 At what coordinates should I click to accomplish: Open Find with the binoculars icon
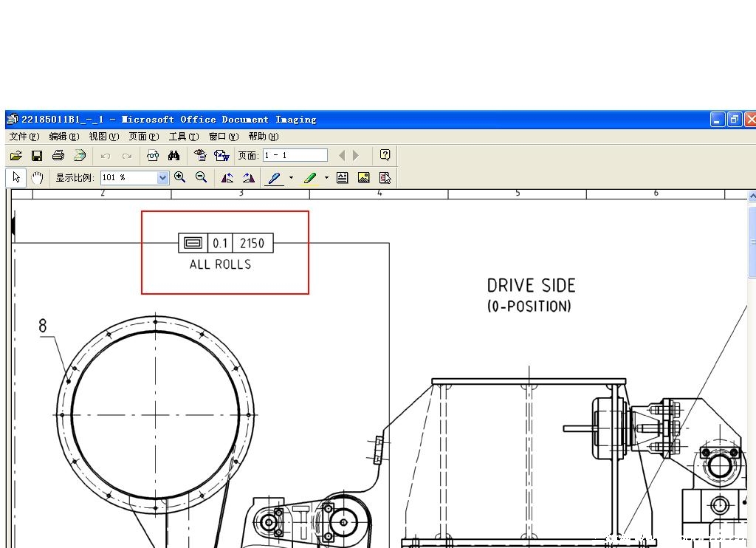173,155
